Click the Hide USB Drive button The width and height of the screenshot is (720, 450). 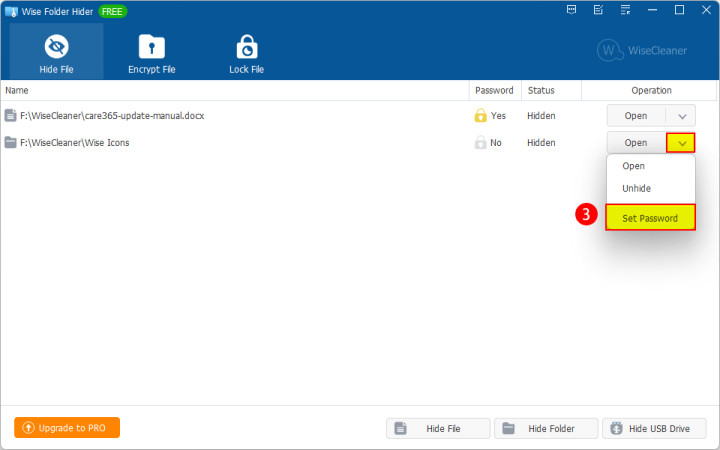point(653,429)
